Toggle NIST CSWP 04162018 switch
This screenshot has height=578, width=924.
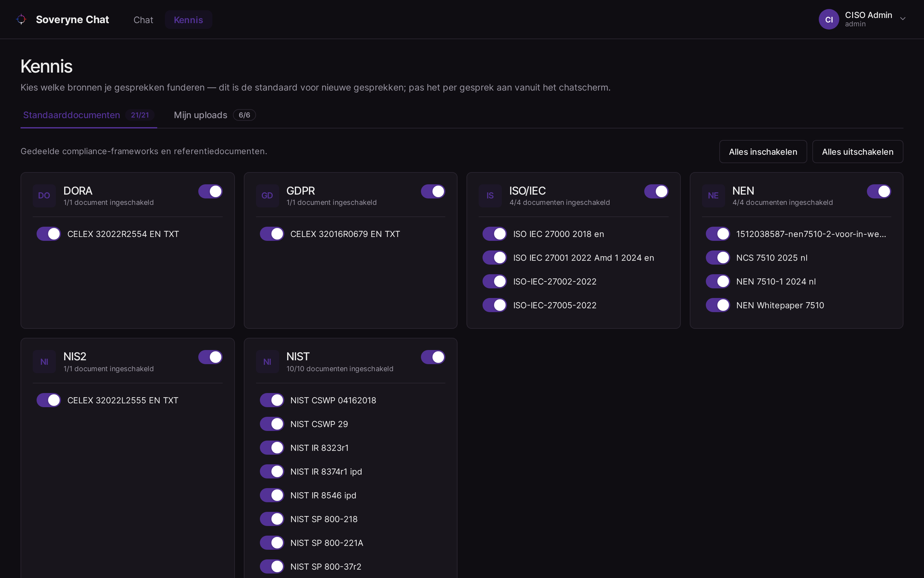tap(272, 400)
